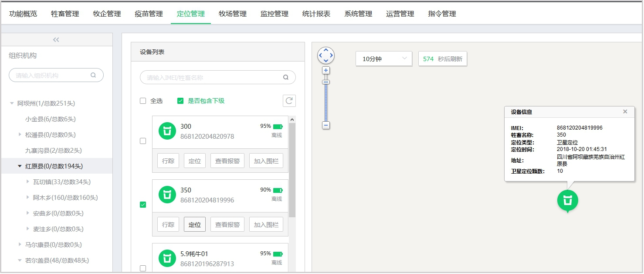Viewport: 644px width, 274px height.
Task: Zoom out map with minus button
Action: 326,126
